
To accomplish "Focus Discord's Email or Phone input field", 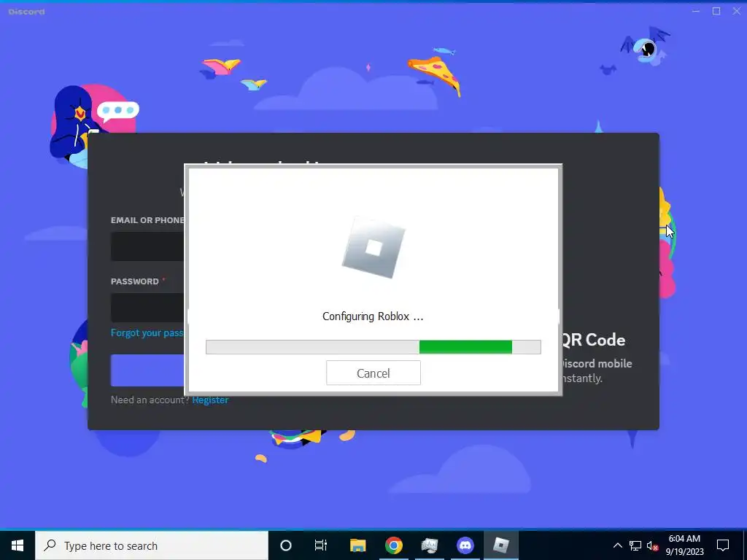I will point(147,246).
